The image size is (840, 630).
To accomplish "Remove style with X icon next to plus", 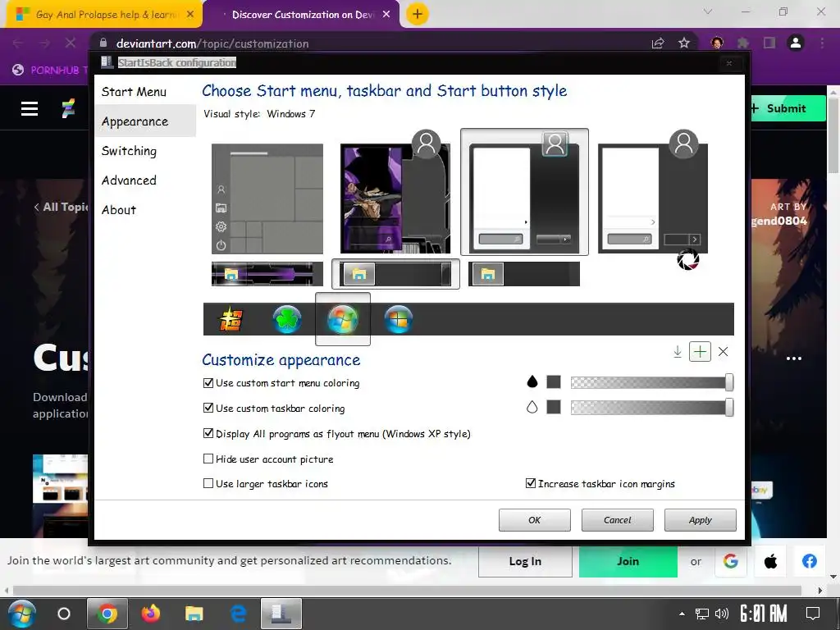I will (724, 351).
